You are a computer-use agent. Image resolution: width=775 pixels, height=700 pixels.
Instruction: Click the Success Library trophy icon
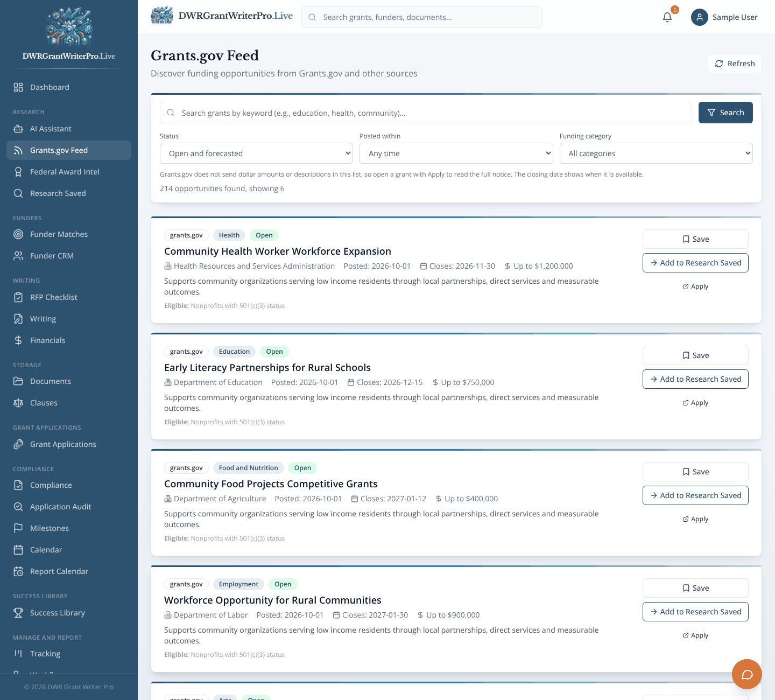click(18, 613)
